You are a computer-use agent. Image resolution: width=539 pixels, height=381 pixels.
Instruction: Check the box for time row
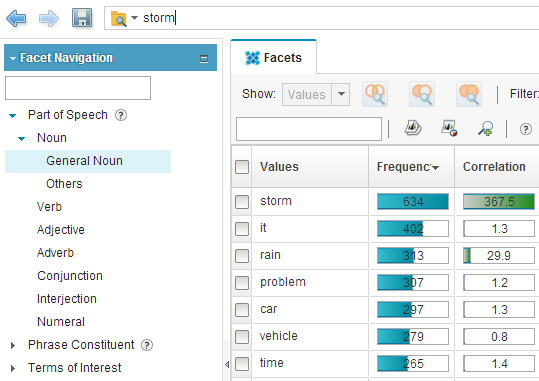pyautogui.click(x=242, y=363)
